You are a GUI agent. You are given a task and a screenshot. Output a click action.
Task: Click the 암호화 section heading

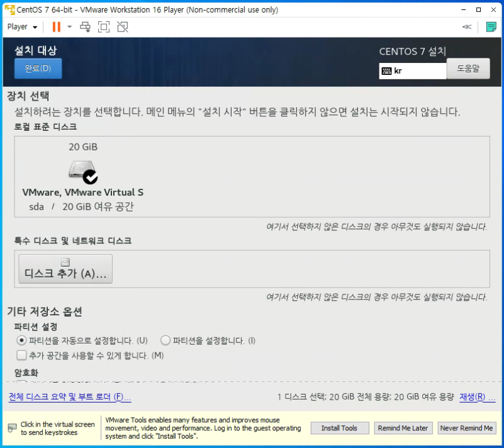point(26,372)
